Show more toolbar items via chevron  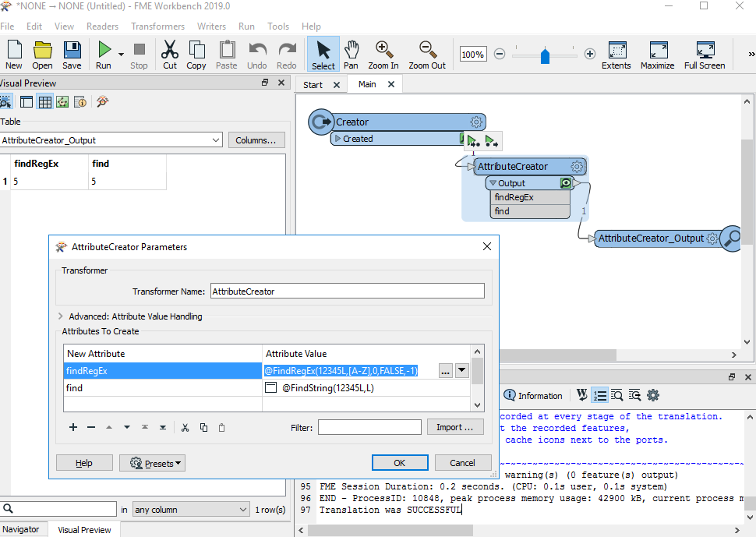(x=751, y=54)
